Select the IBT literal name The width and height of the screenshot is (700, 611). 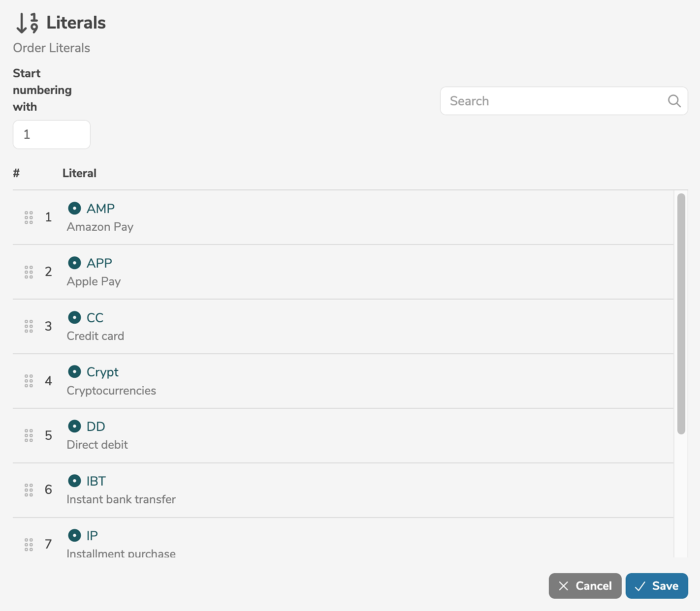pyautogui.click(x=96, y=481)
